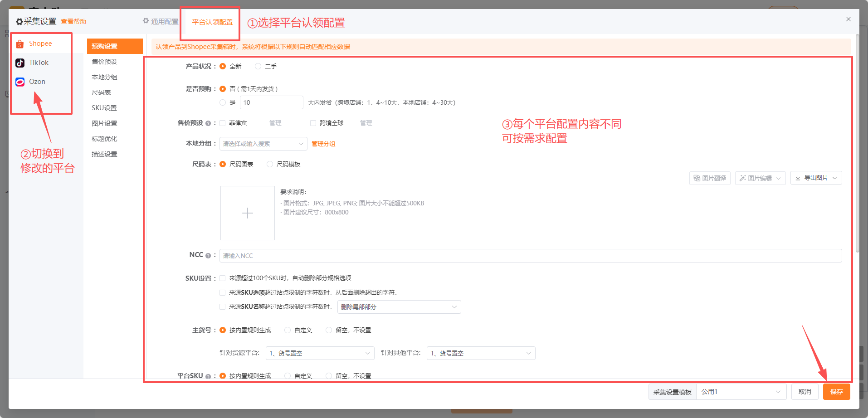Check the 跨境全球 price preset box

click(x=313, y=123)
